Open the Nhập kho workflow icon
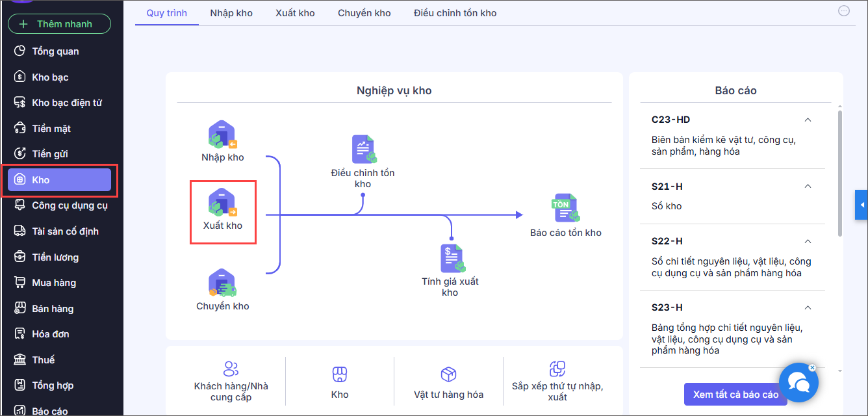 click(x=222, y=135)
